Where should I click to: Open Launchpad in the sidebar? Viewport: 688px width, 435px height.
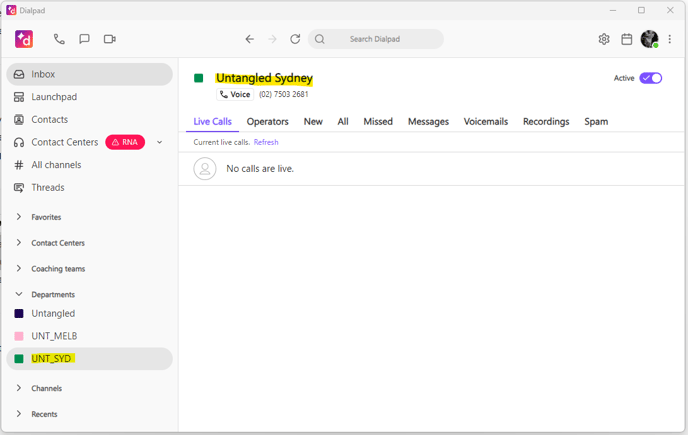90,97
